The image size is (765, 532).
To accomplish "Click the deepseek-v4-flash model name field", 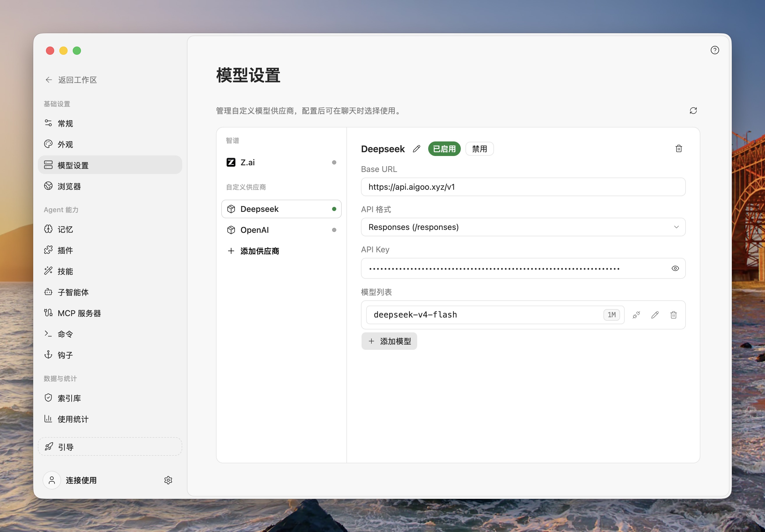I will coord(495,315).
